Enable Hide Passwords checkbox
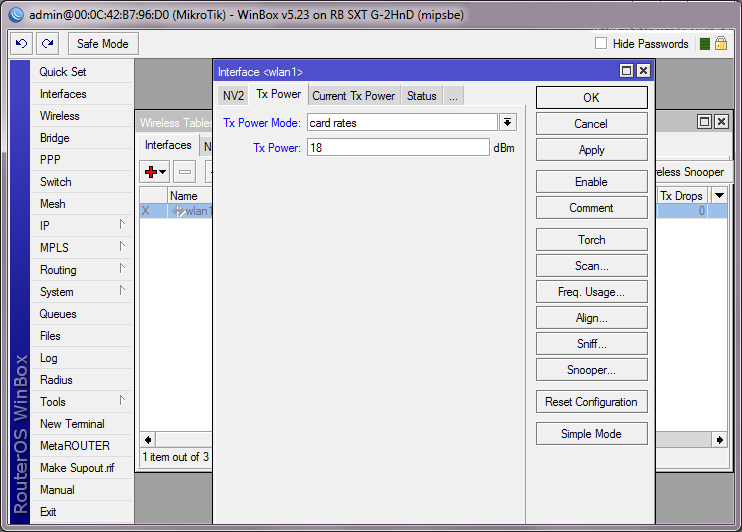Viewport: 742px width, 532px height. coord(601,44)
